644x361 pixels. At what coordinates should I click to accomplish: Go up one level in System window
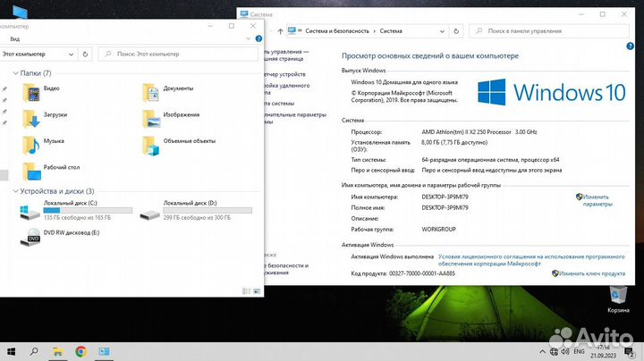tap(280, 31)
